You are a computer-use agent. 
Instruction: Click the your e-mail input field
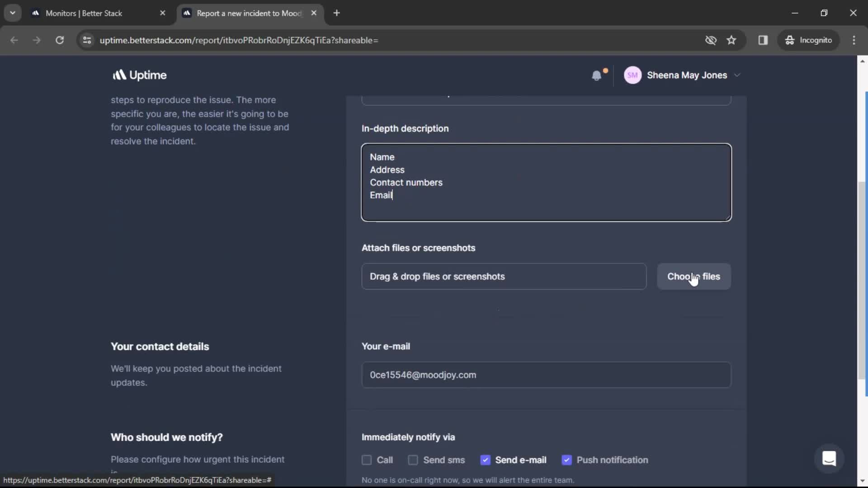tap(546, 375)
